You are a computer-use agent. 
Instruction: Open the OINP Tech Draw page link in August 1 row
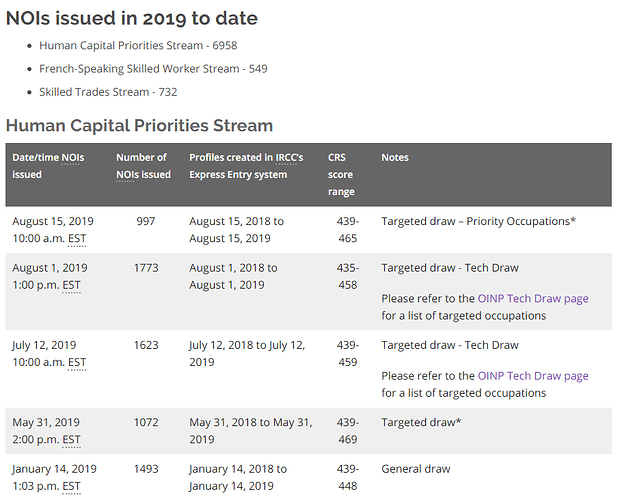(532, 298)
